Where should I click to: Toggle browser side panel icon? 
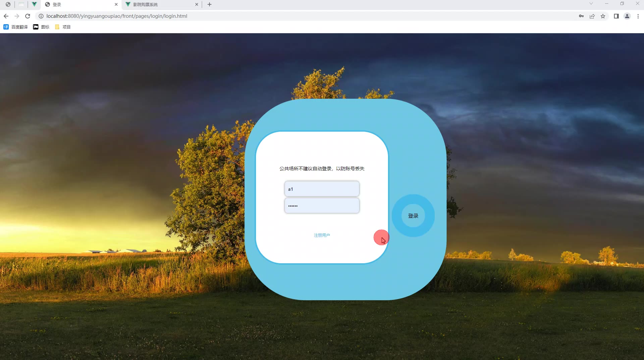(x=616, y=16)
